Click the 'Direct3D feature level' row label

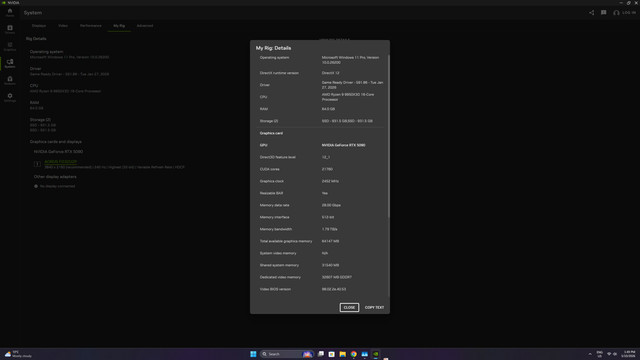click(278, 157)
